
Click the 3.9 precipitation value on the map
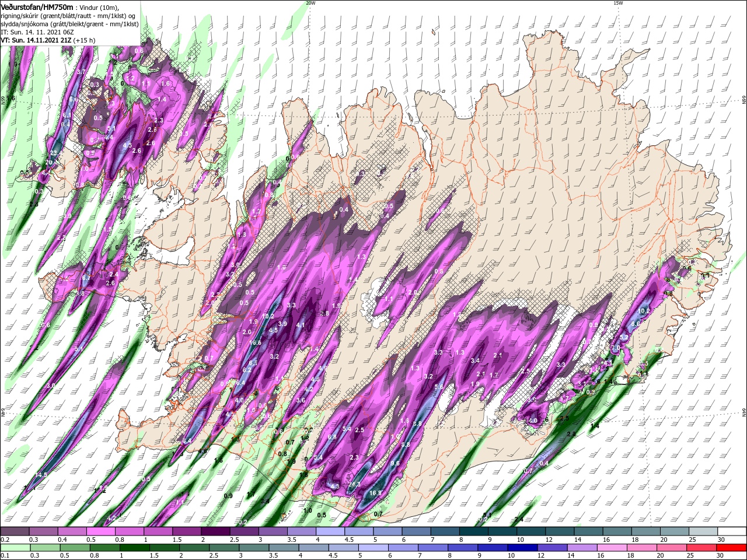pos(282,324)
